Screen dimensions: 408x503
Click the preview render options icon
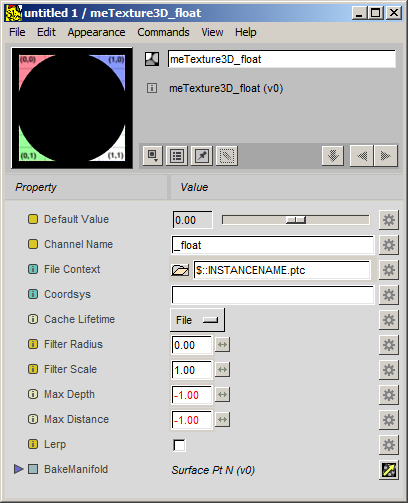pyautogui.click(x=153, y=156)
